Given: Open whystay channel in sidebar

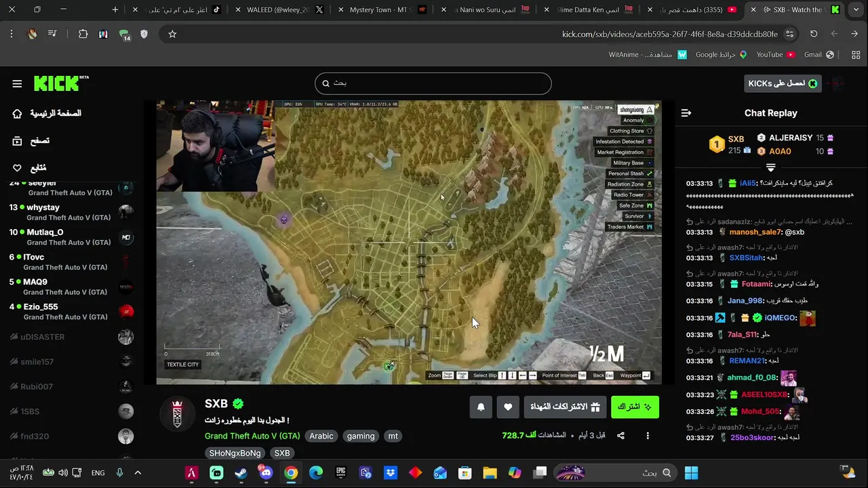Looking at the screenshot, I should (x=71, y=212).
